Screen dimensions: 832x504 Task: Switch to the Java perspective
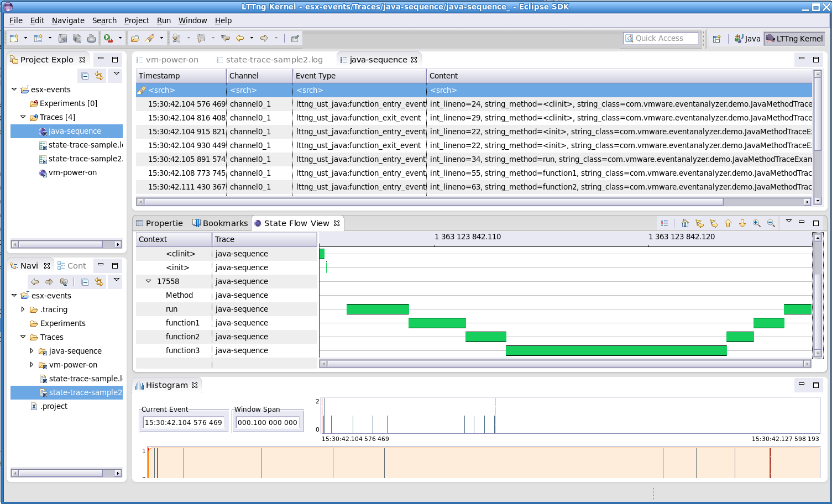(x=747, y=39)
